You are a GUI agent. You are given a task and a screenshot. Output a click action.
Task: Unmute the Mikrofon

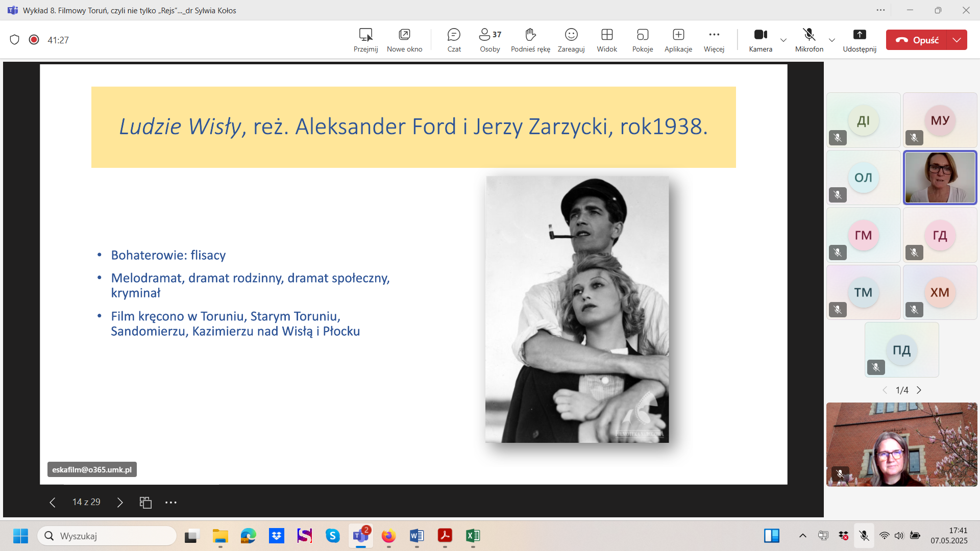pos(809,40)
